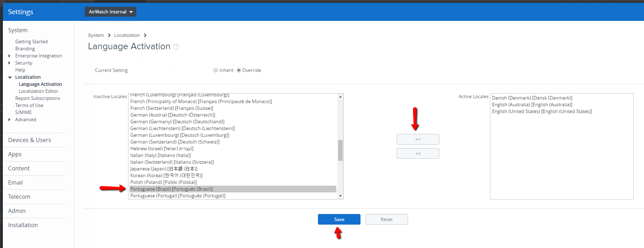
Task: Open the Getting Started settings page
Action: pyautogui.click(x=31, y=41)
